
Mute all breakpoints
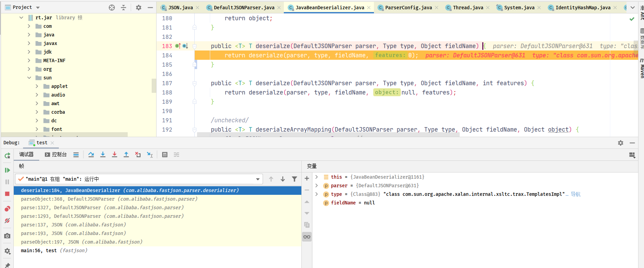coord(7,221)
